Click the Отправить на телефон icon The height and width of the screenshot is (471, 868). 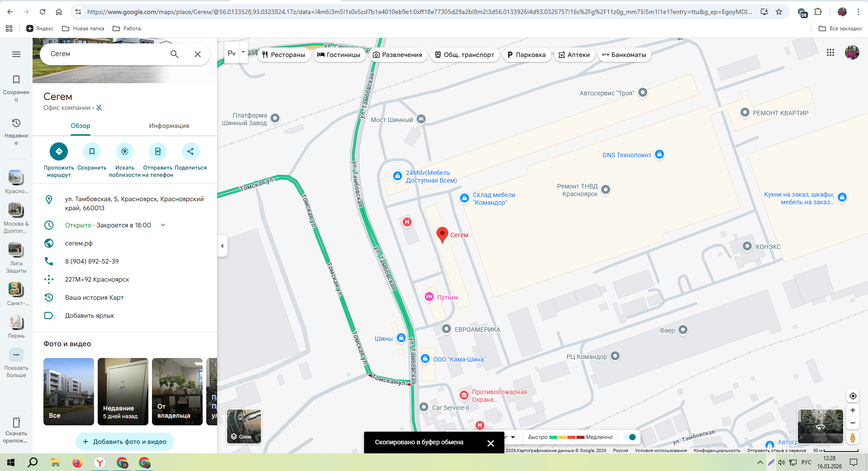[x=158, y=151]
